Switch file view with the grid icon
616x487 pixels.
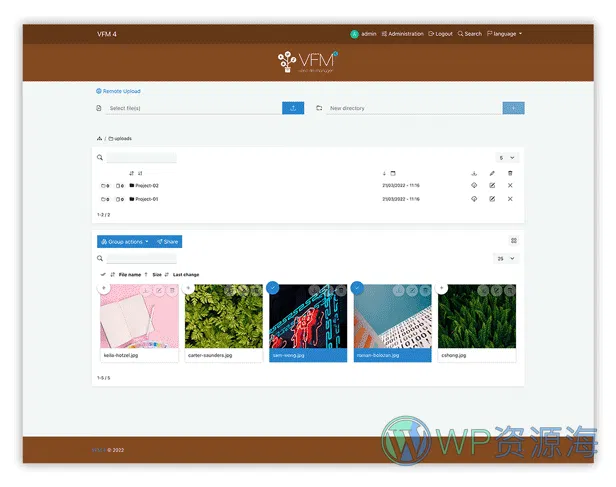coord(514,241)
